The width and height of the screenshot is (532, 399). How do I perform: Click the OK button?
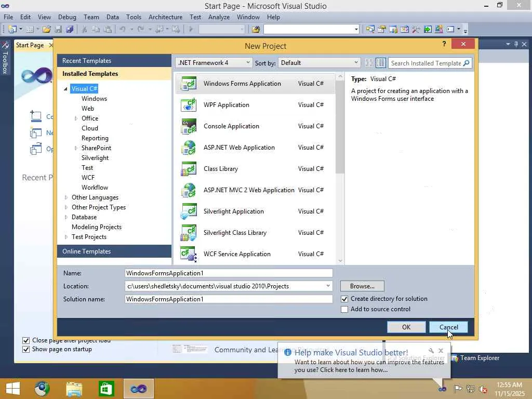tap(406, 327)
